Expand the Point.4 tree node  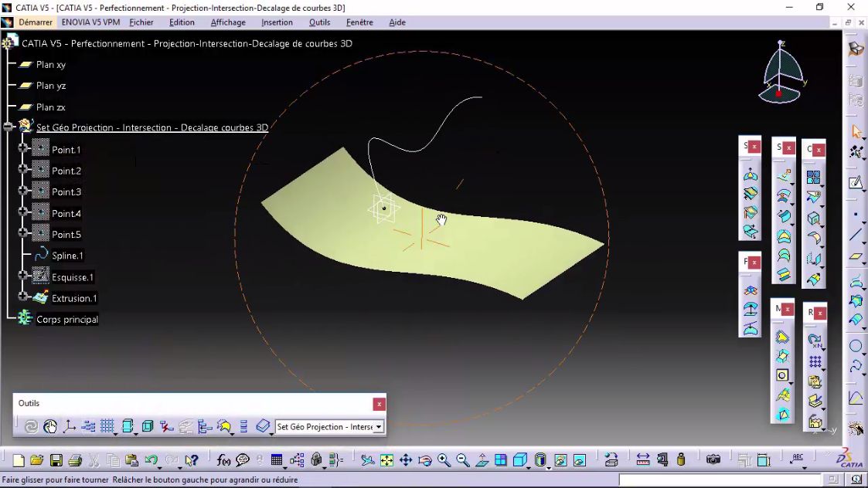click(x=22, y=212)
